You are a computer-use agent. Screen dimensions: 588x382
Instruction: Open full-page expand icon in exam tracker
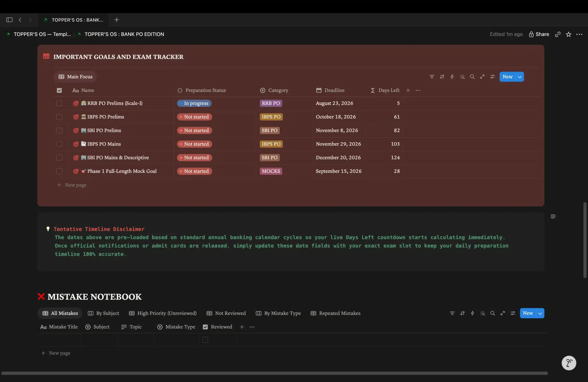tap(482, 77)
